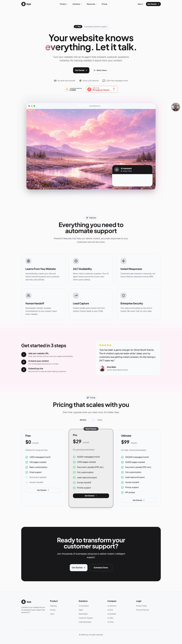The height and width of the screenshot is (644, 182).
Task: Open the Product Hunt badge
Action: click(101, 89)
